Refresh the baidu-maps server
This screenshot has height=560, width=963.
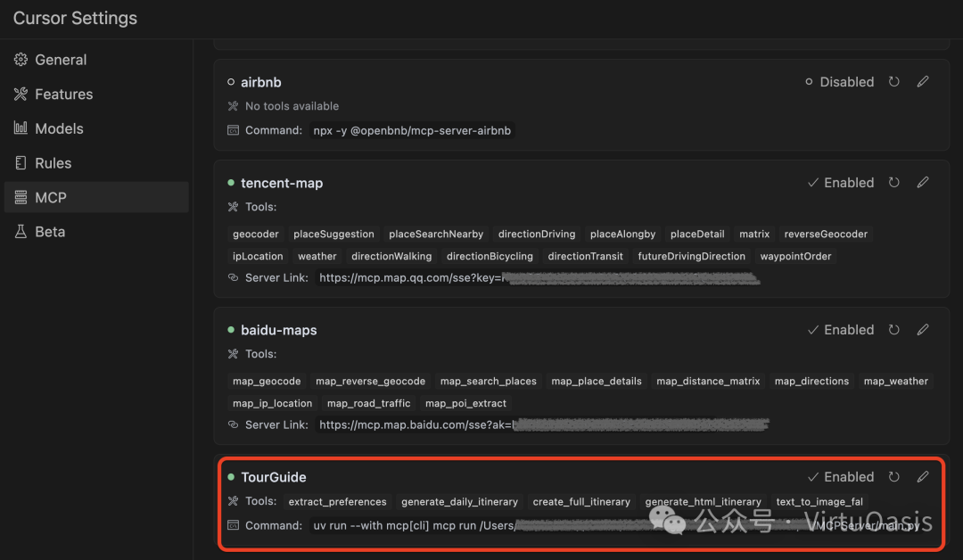(x=894, y=330)
